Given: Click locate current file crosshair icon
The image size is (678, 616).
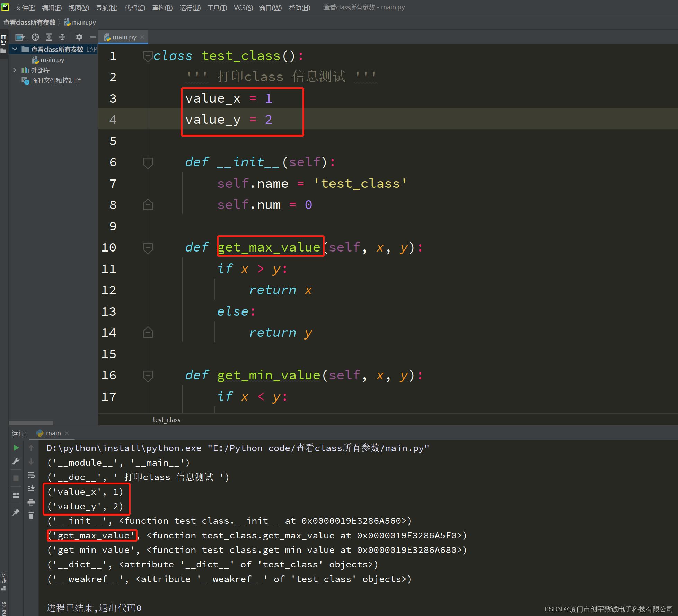Looking at the screenshot, I should coord(35,37).
